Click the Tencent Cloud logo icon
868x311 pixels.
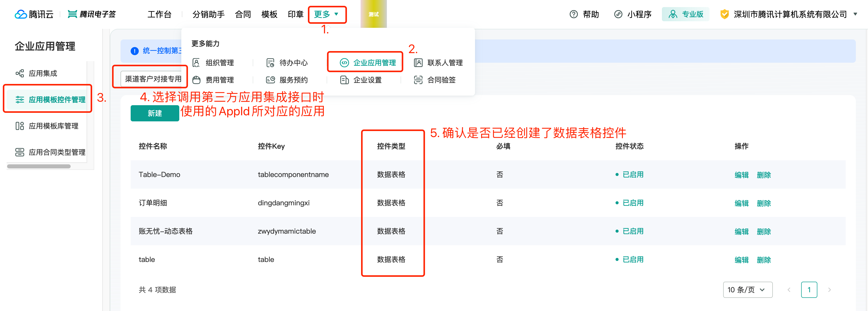point(21,14)
